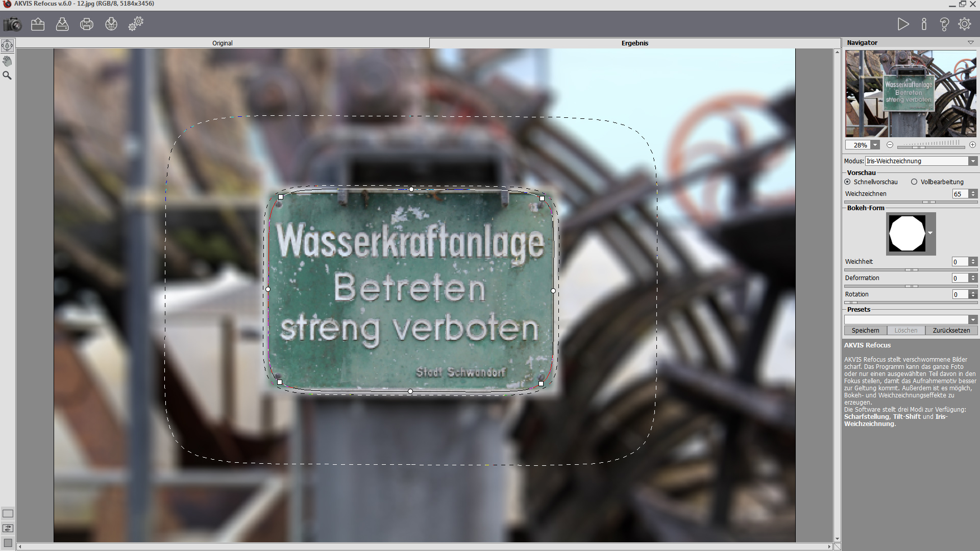
Task: Open the Modus dropdown
Action: point(972,161)
